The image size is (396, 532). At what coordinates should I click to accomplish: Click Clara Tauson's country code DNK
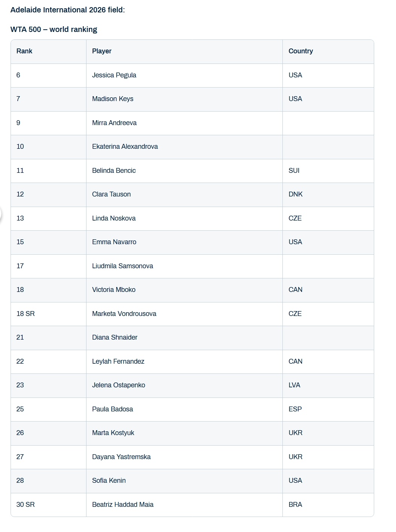pos(295,194)
